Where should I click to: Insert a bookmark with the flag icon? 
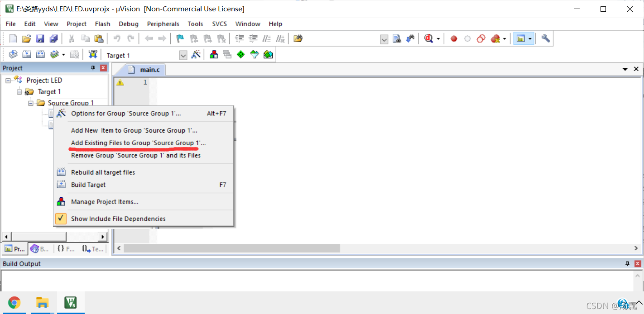click(x=180, y=39)
